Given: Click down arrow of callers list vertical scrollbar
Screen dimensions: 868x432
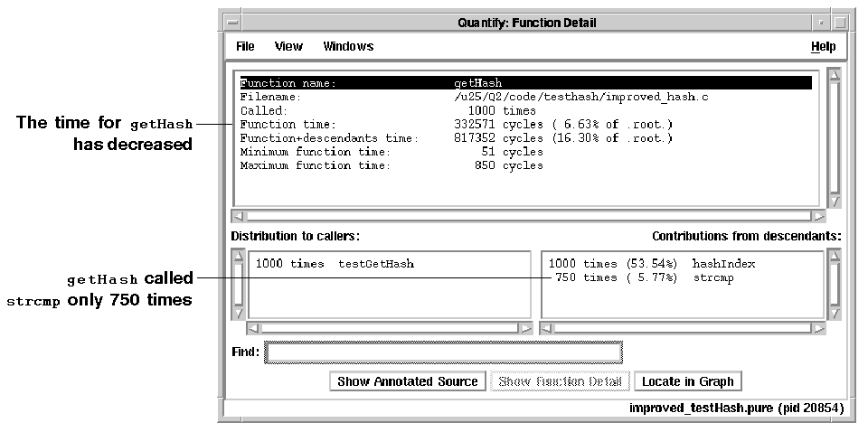Looking at the screenshot, I should 238,313.
